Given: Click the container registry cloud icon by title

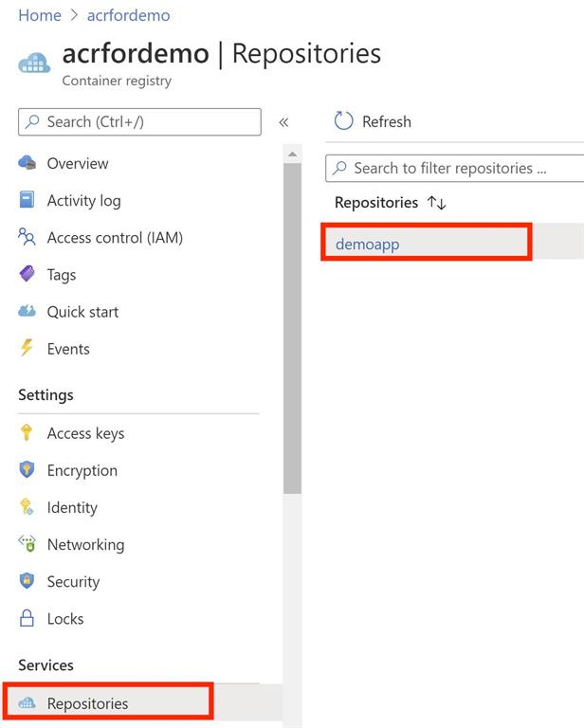Looking at the screenshot, I should coord(34,64).
